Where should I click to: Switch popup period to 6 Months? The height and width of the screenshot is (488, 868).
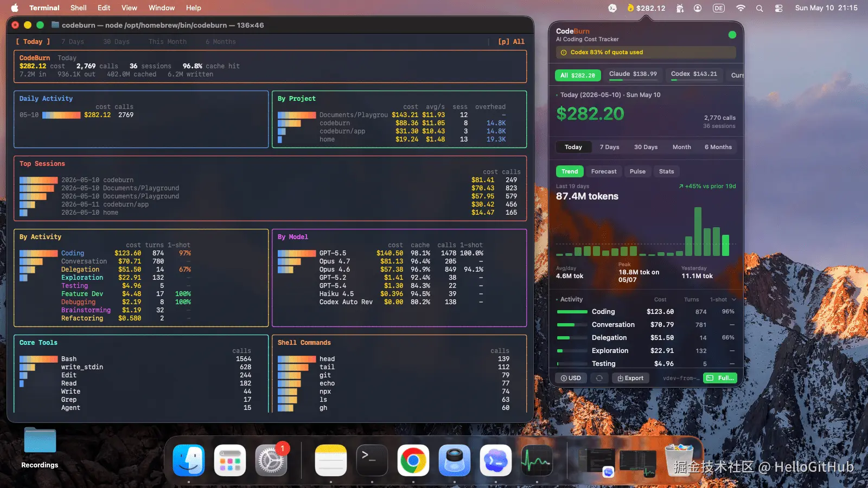click(x=718, y=147)
